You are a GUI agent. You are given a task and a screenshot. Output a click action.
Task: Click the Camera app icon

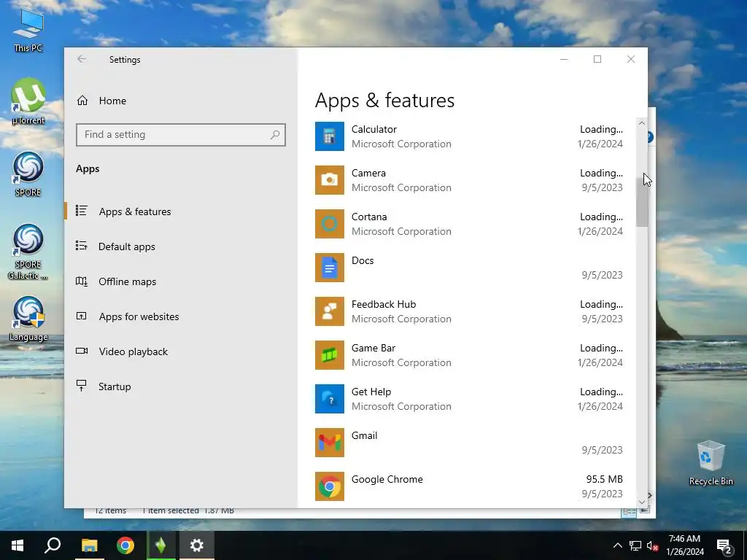[330, 180]
